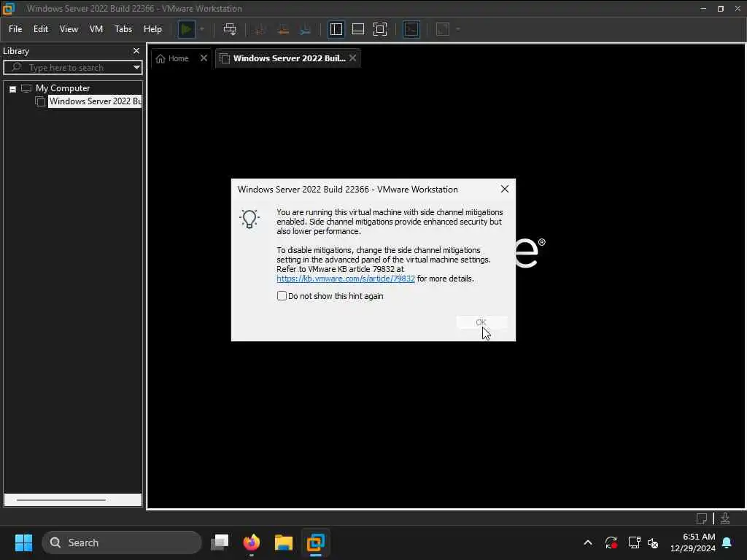Open the Edit menu
The image size is (747, 560).
click(41, 29)
